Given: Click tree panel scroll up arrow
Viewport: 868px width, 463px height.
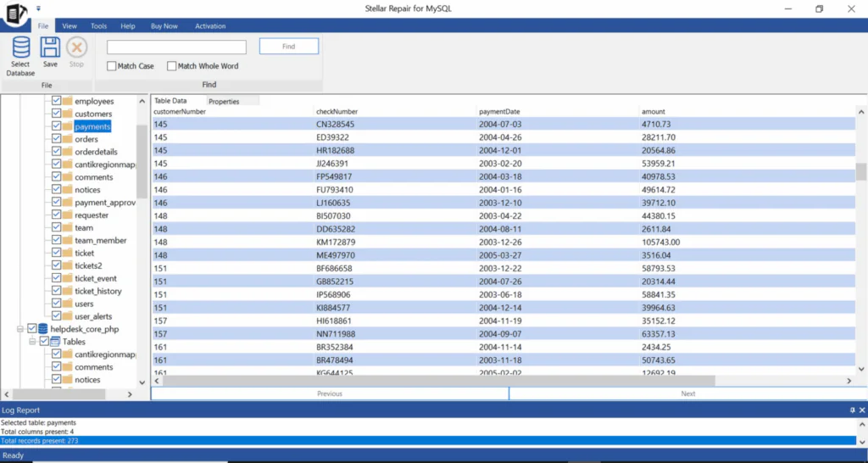Looking at the screenshot, I should pos(142,102).
